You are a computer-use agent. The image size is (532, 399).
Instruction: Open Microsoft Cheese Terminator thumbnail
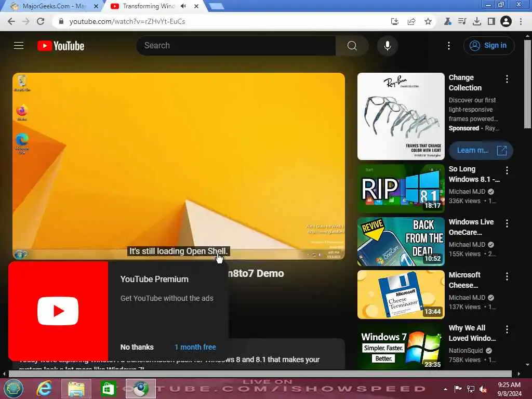pos(401,295)
